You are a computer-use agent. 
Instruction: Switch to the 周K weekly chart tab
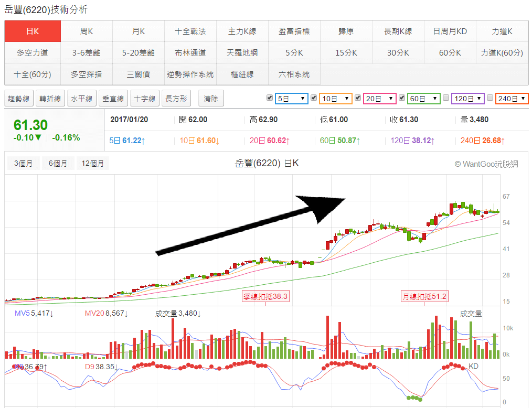[87, 31]
